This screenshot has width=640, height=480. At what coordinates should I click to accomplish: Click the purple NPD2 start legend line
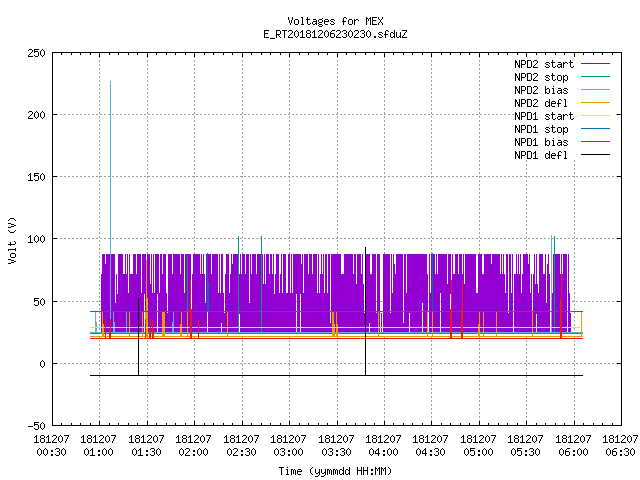(596, 64)
